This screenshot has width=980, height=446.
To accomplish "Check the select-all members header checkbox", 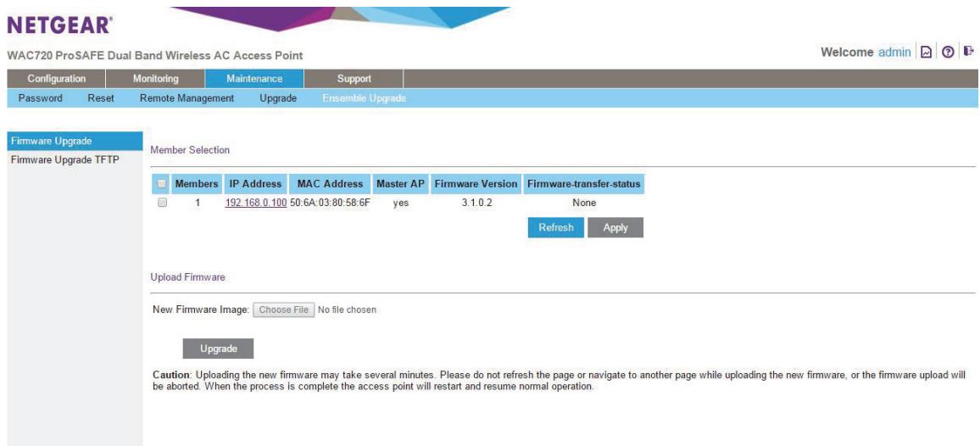I will coord(161,184).
